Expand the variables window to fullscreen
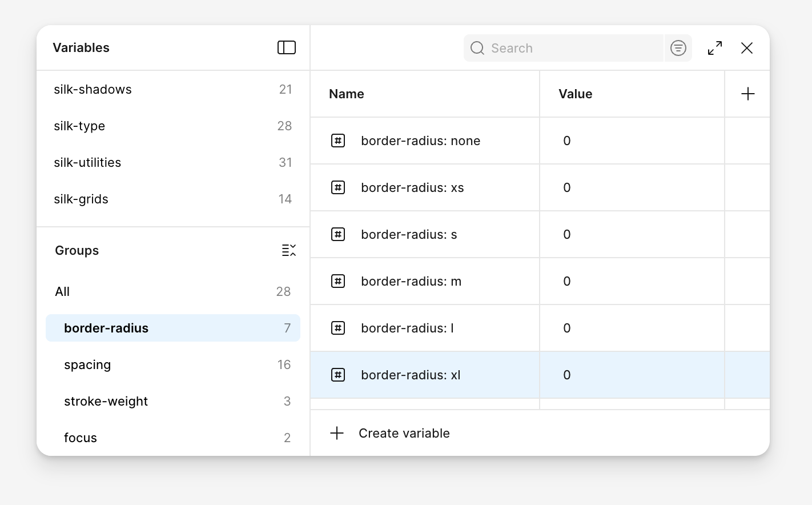The height and width of the screenshot is (505, 812). pos(714,48)
